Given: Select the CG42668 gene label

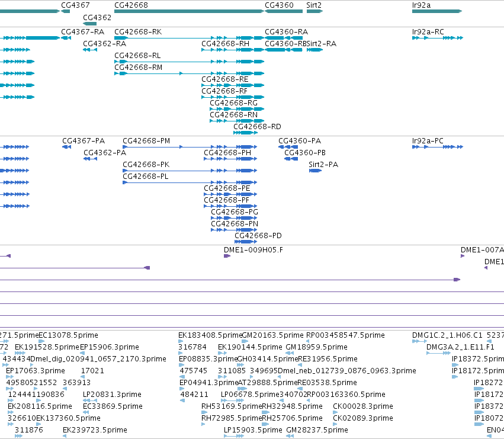Looking at the screenshot, I should click(x=131, y=5).
